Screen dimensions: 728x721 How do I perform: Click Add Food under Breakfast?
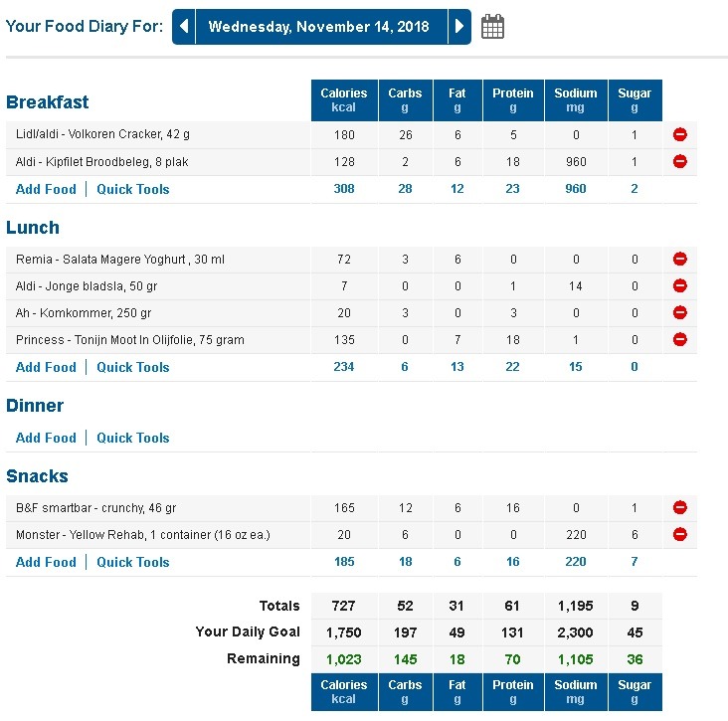point(46,189)
